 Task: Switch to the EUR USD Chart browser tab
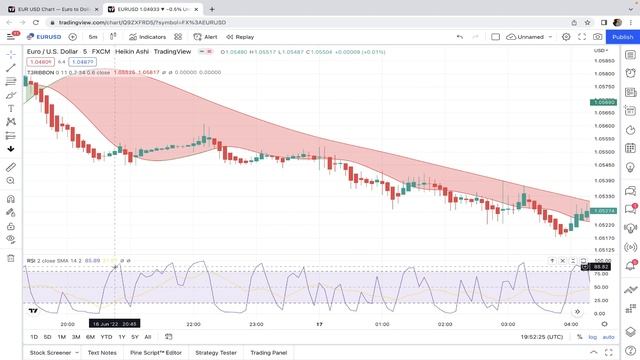click(53, 9)
